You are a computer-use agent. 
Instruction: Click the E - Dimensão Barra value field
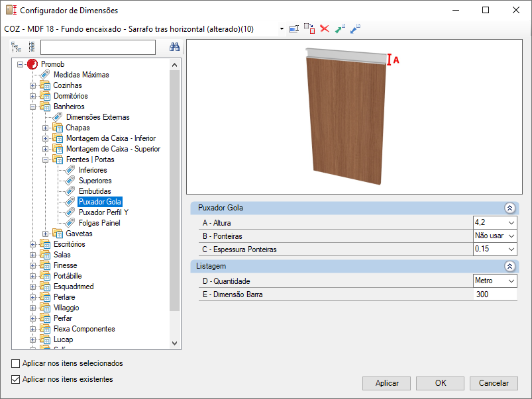pos(494,294)
